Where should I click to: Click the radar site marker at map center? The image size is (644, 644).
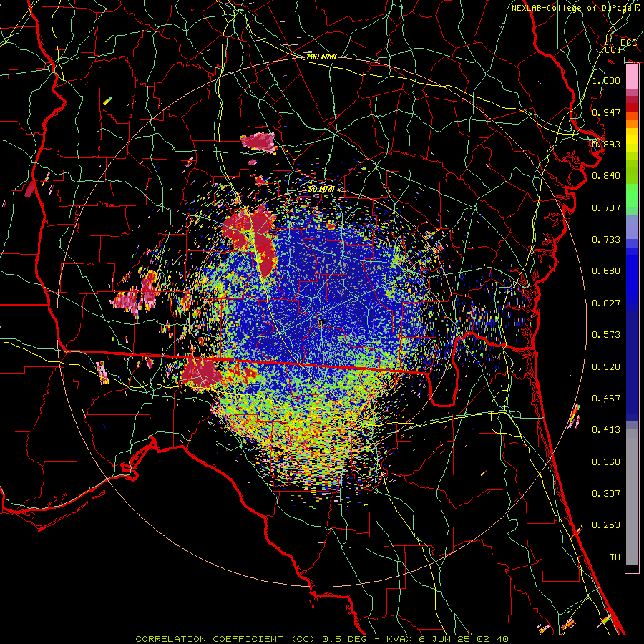[322, 322]
